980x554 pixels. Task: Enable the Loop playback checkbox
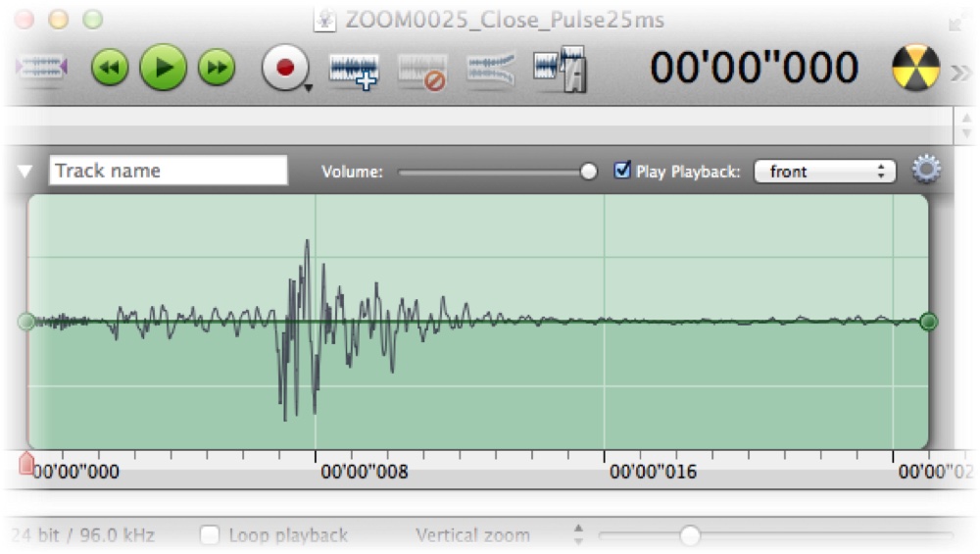(x=210, y=535)
